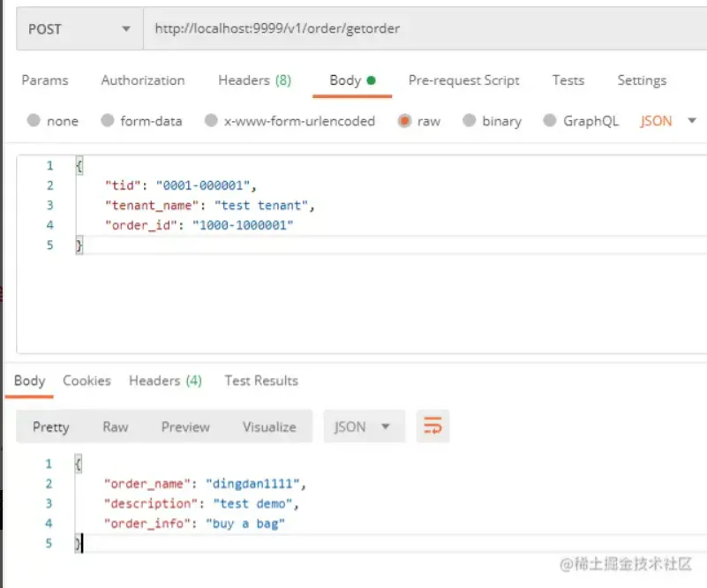Switch response view to Visualize
Viewport: 707px width, 588px height.
[269, 426]
